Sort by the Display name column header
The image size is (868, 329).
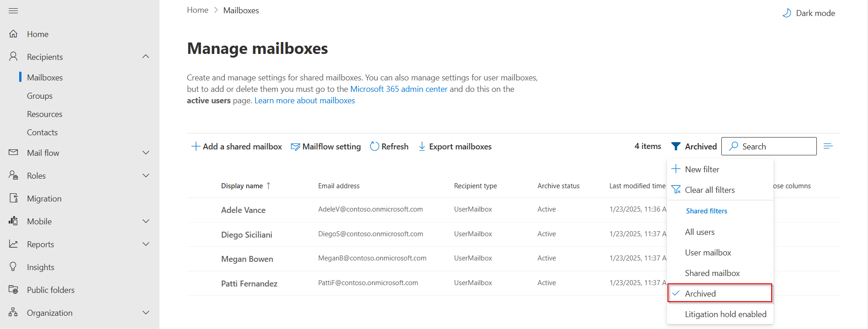pos(242,186)
